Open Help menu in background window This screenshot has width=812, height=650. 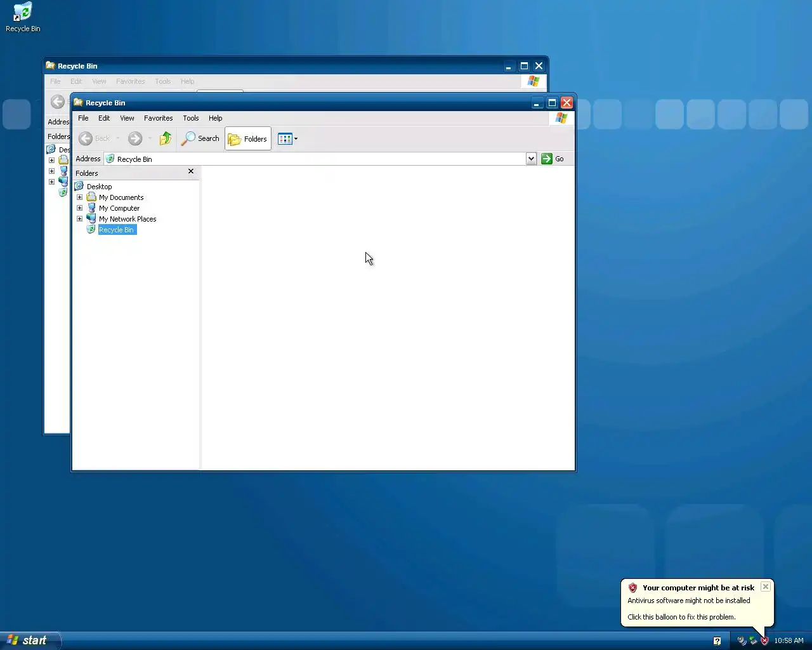coord(187,81)
